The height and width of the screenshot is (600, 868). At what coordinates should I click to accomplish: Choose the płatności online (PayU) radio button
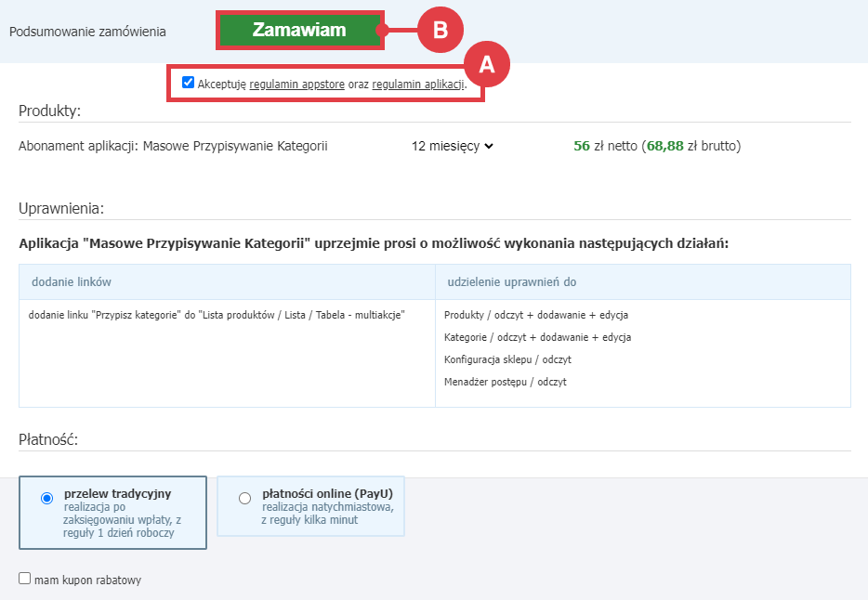coord(245,499)
